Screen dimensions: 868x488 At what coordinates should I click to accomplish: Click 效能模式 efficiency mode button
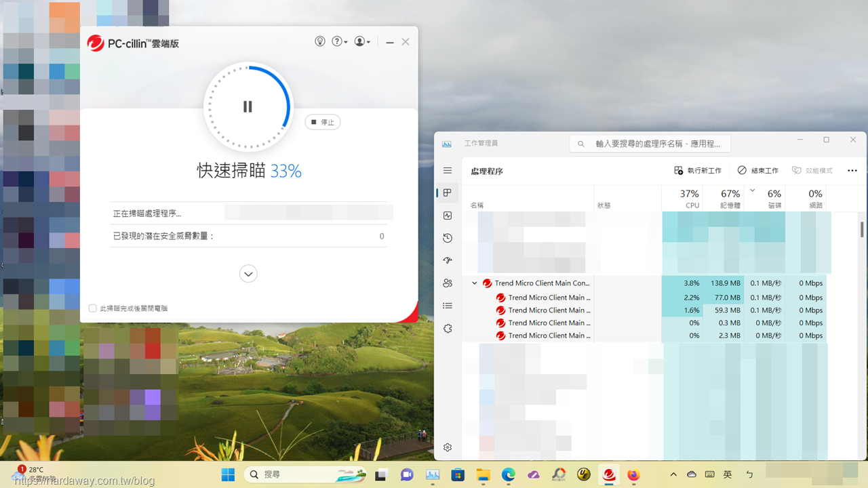812,171
